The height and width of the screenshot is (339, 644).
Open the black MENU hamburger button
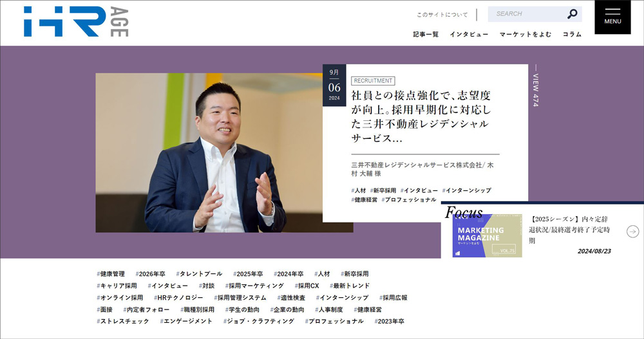point(612,17)
